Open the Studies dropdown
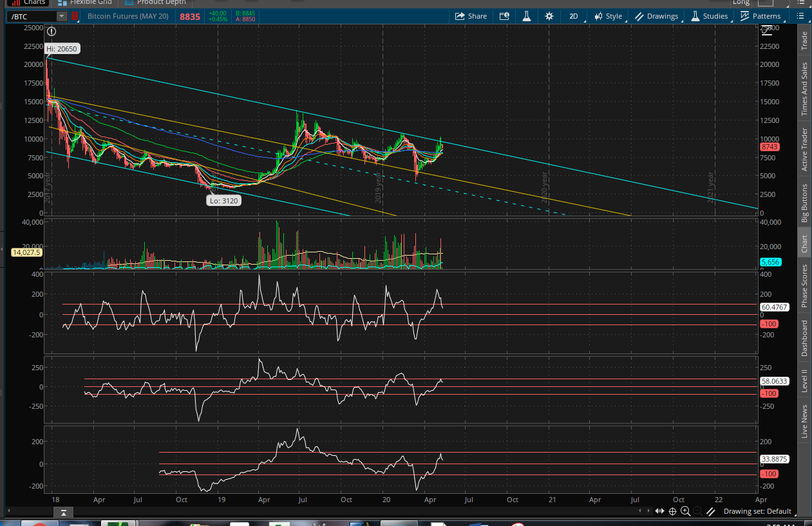The height and width of the screenshot is (526, 812). click(x=710, y=16)
